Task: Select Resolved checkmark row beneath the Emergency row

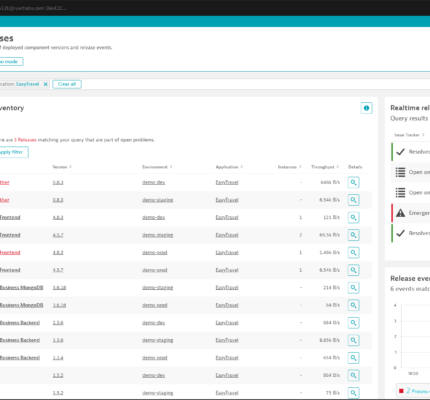Action: pos(411,233)
